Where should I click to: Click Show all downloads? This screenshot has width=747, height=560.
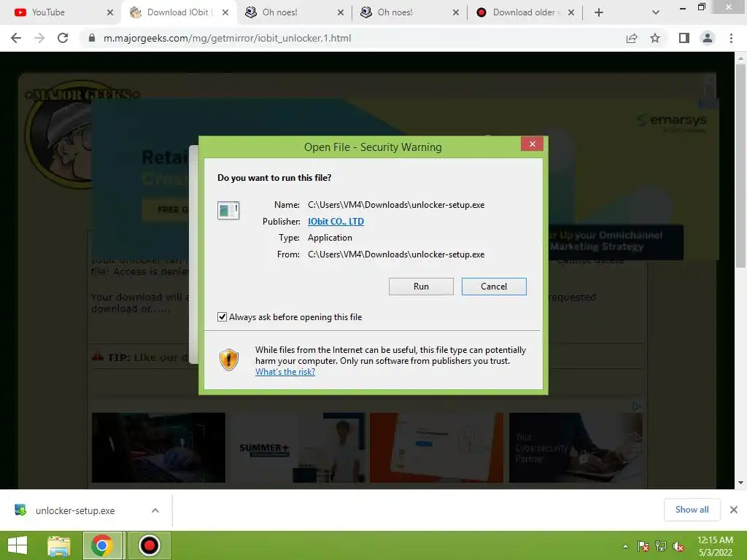[692, 510]
